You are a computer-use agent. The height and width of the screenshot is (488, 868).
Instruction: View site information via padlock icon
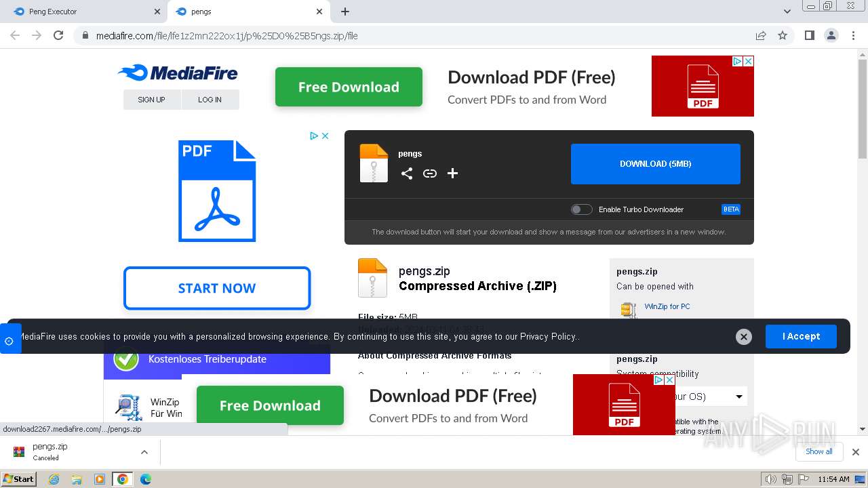(85, 35)
